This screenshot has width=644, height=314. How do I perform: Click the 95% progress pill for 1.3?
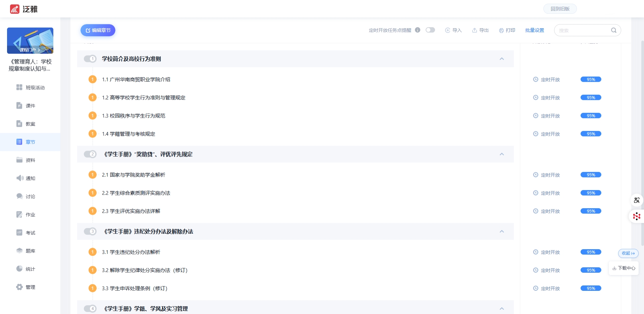click(591, 116)
